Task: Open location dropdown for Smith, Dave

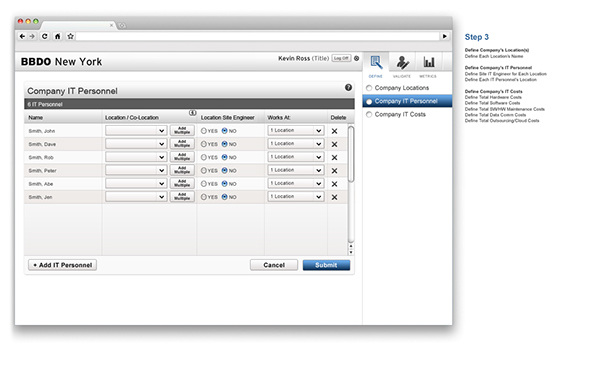Action: point(136,144)
